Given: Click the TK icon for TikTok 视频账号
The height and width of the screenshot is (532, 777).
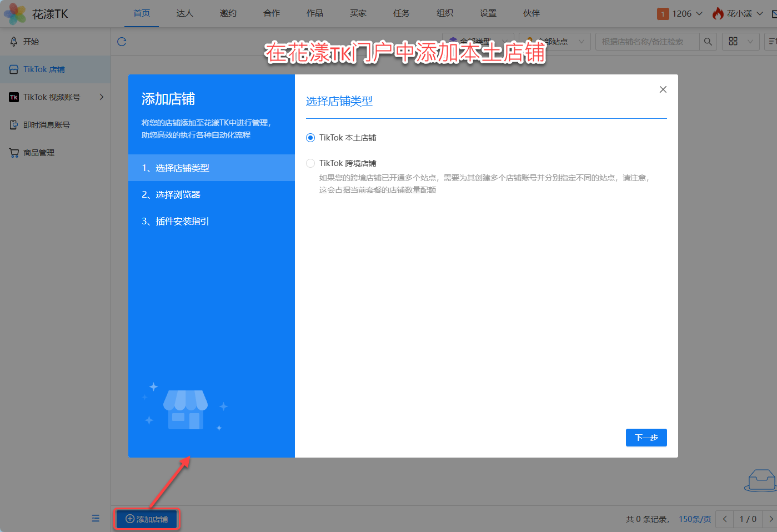Looking at the screenshot, I should click(x=14, y=97).
